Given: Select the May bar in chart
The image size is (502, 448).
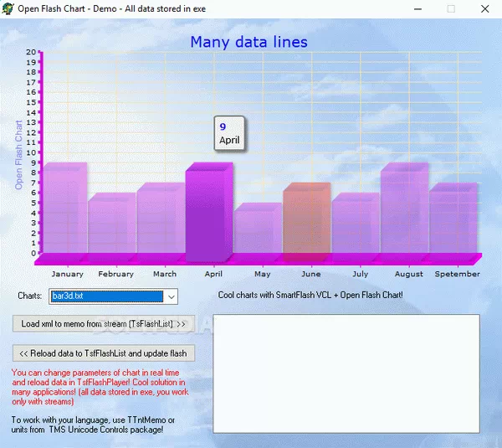Looking at the screenshot, I should click(x=259, y=233).
